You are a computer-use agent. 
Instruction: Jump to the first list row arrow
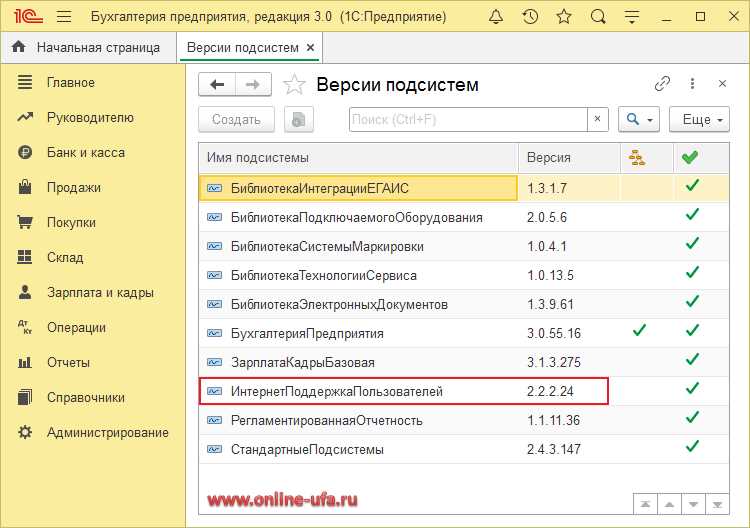(645, 505)
